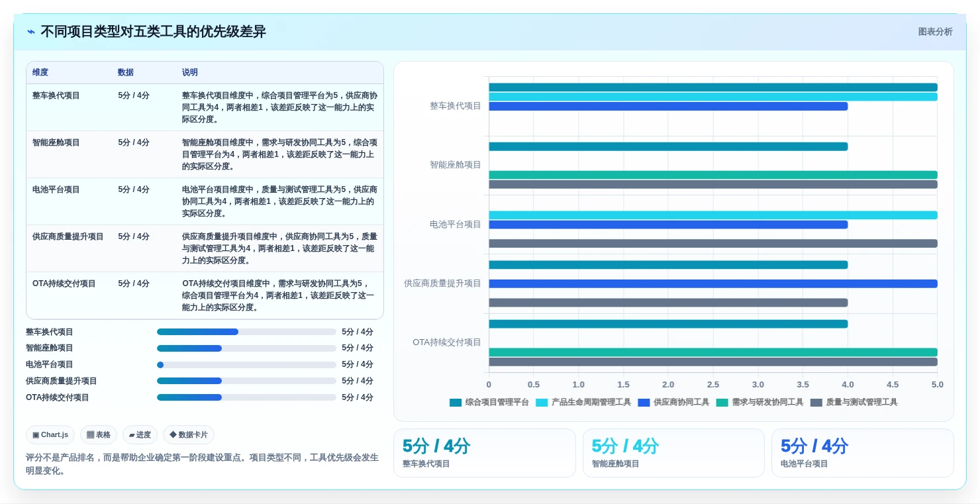
Task: Toggle 综合项目管理平台 legend swatch
Action: (x=455, y=402)
